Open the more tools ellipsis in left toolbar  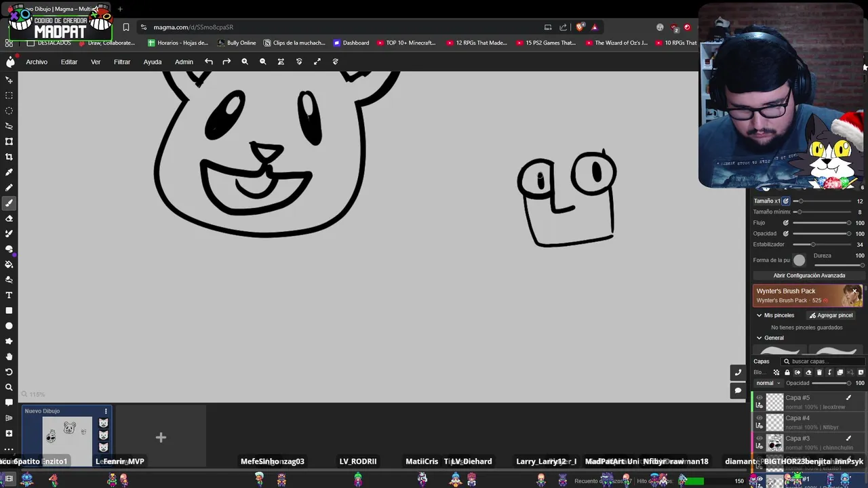pos(9,449)
